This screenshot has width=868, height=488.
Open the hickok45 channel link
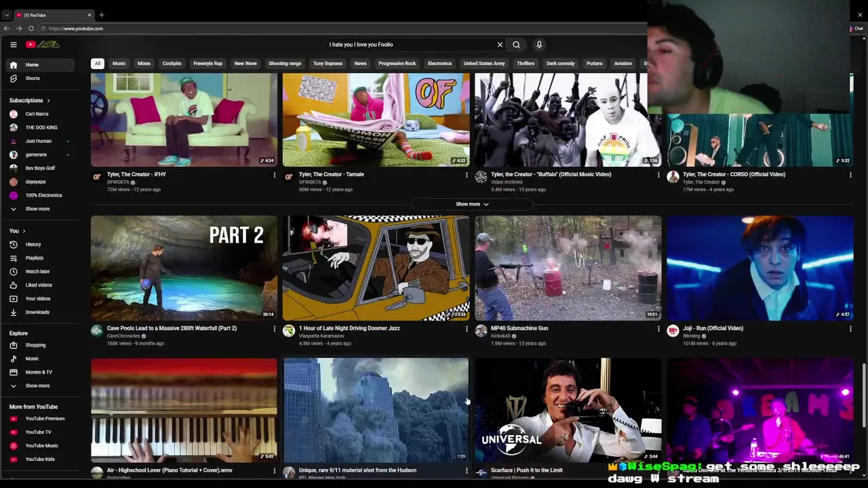click(501, 336)
